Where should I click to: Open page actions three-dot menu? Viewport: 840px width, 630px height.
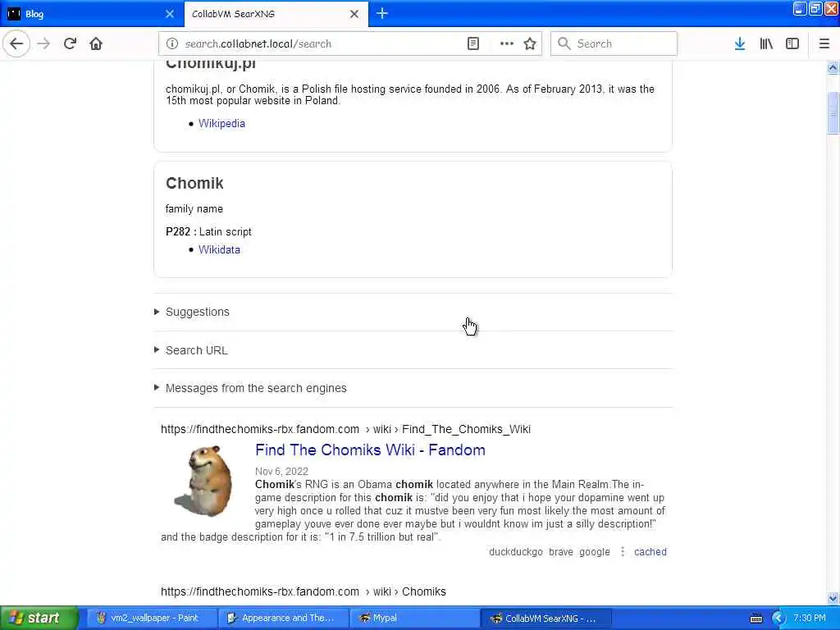[506, 43]
